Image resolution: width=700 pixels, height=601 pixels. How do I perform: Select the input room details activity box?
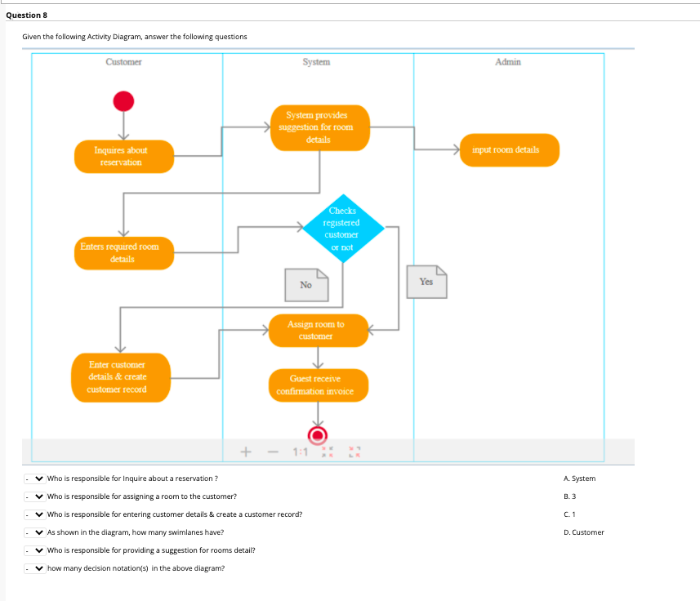click(509, 150)
